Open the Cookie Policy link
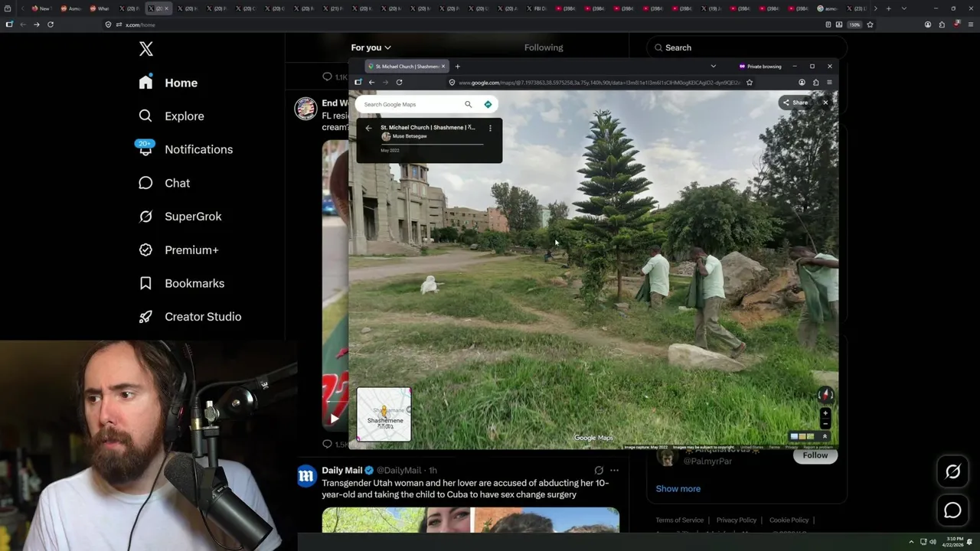This screenshot has width=980, height=551. 789,520
